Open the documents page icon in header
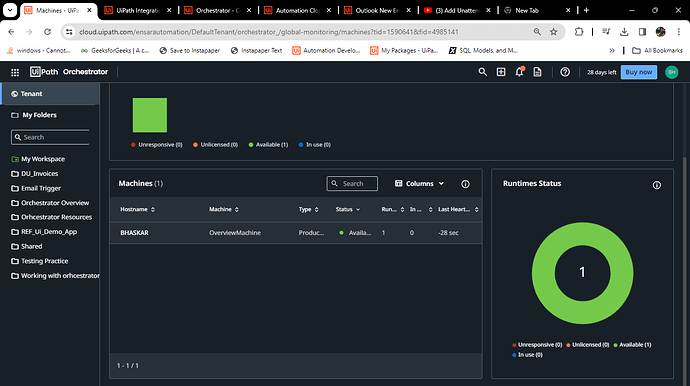 tap(537, 72)
